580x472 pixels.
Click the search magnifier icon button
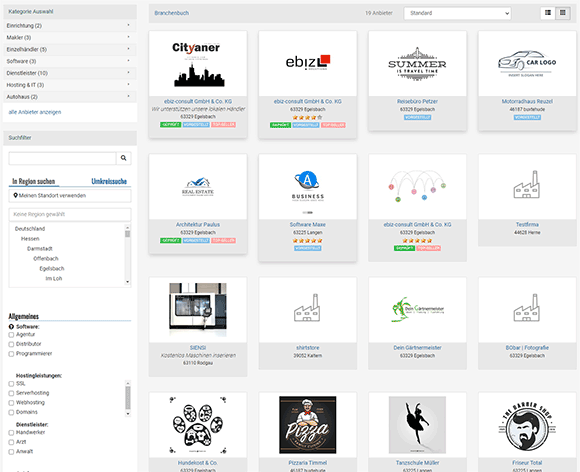124,158
